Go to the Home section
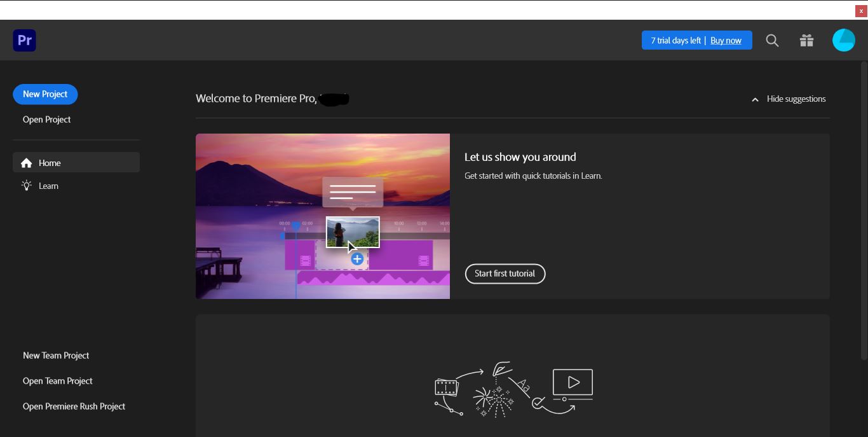The height and width of the screenshot is (437, 868). [x=76, y=162]
